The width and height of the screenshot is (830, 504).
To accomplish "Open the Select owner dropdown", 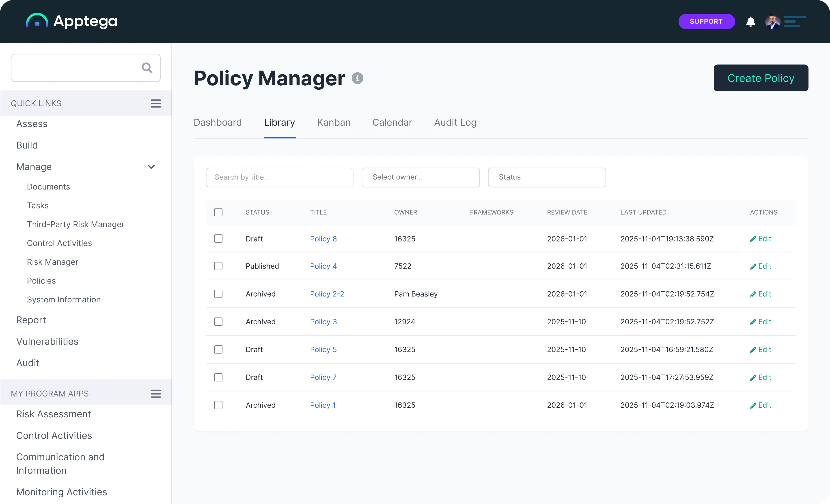I will click(420, 177).
